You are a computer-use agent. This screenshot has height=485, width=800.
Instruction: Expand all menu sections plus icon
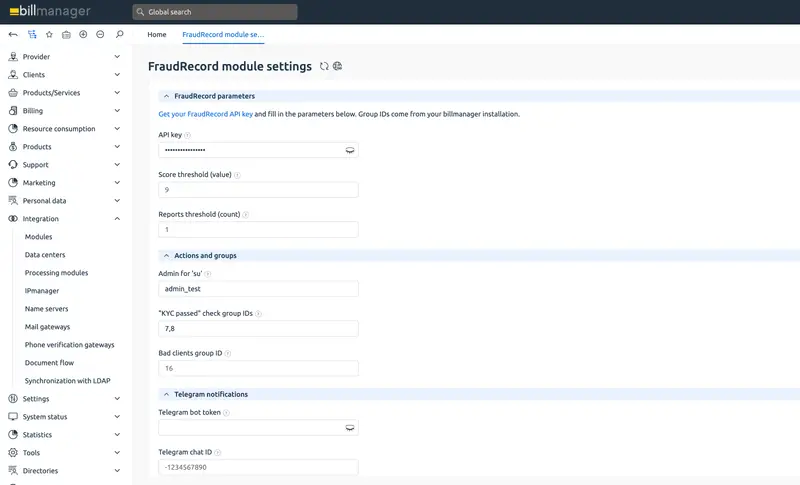pyautogui.click(x=83, y=34)
